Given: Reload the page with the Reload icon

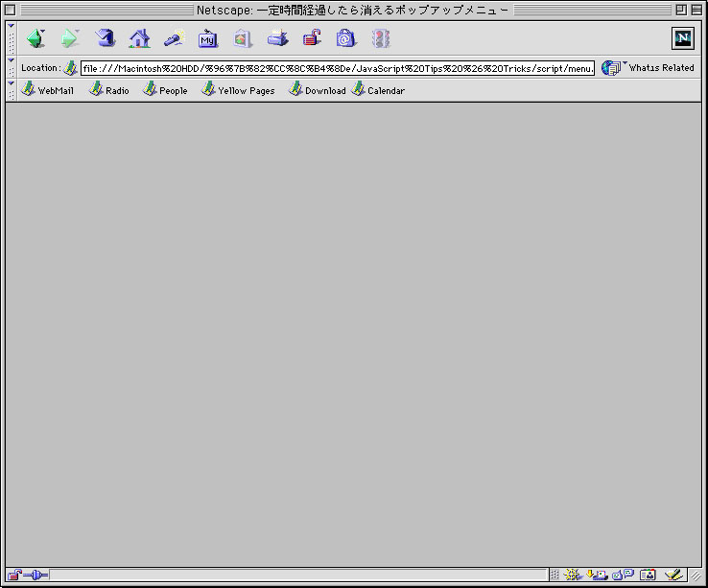Looking at the screenshot, I should [x=105, y=38].
